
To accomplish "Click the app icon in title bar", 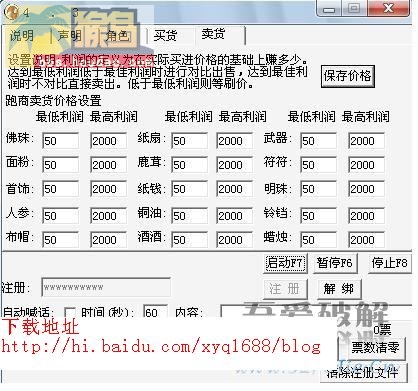I will [x=11, y=13].
